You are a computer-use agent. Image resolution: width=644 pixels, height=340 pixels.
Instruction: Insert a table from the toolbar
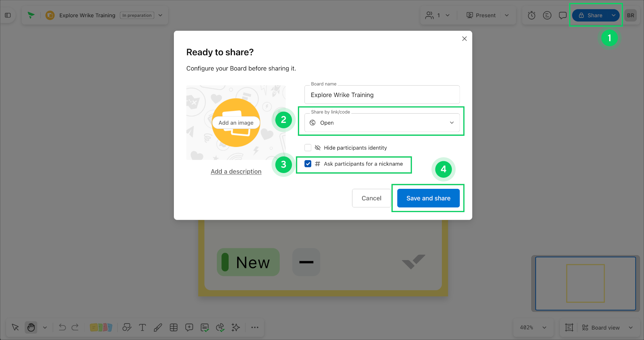coord(174,327)
